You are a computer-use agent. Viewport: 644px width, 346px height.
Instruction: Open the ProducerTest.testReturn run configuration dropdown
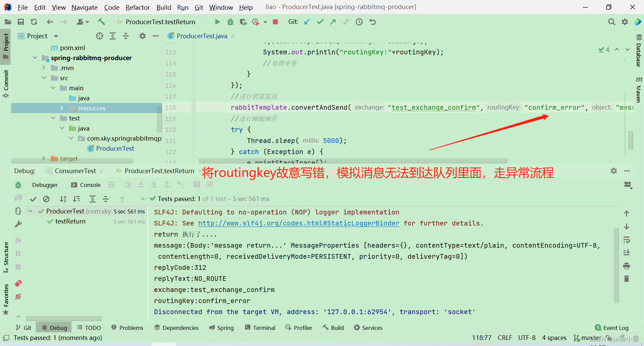[x=160, y=22]
